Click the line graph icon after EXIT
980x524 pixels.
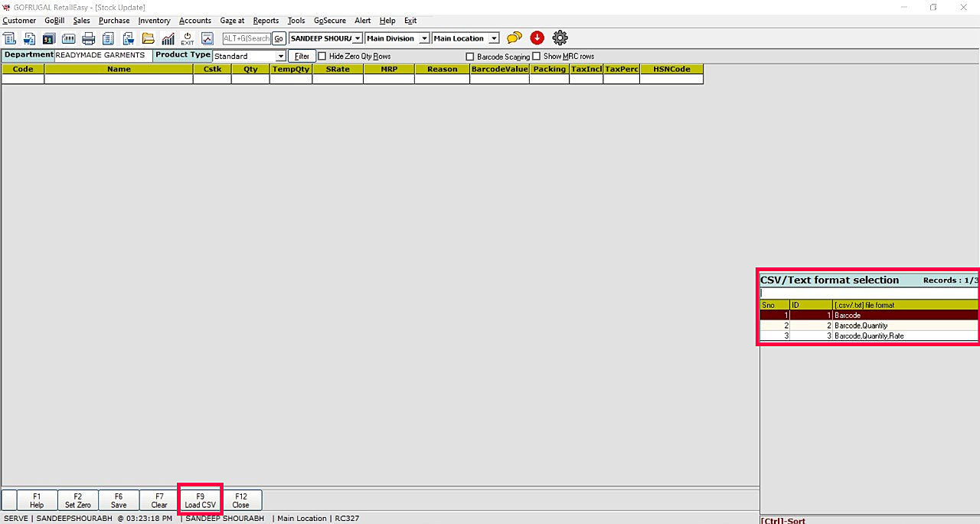[x=207, y=38]
